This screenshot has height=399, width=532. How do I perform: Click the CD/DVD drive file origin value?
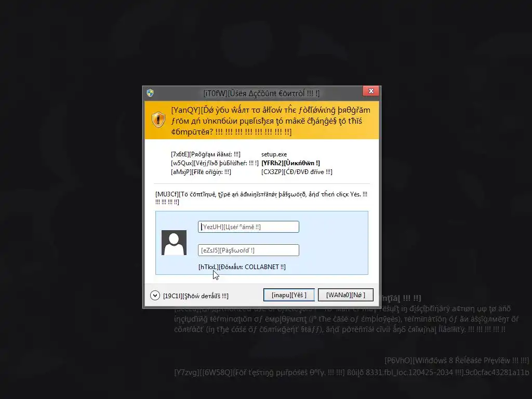tap(297, 172)
